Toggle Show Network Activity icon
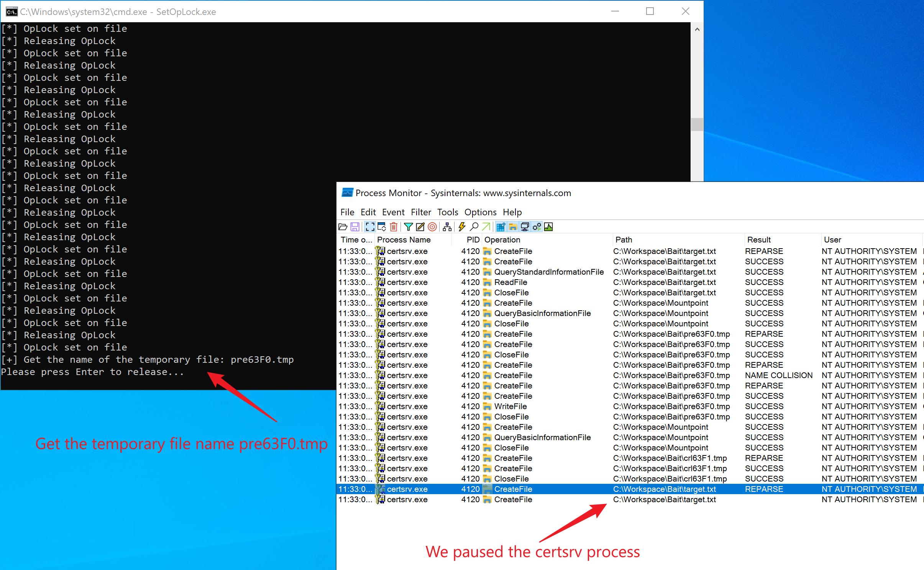This screenshot has height=570, width=924. tap(525, 227)
